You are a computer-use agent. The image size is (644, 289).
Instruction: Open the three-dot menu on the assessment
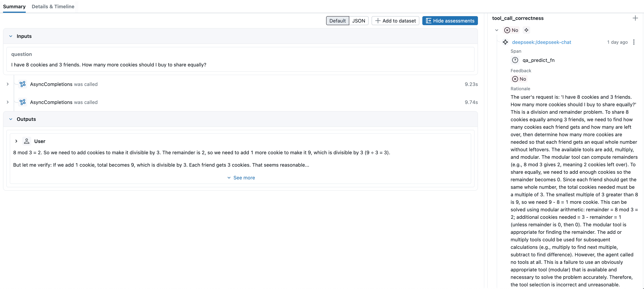(634, 42)
